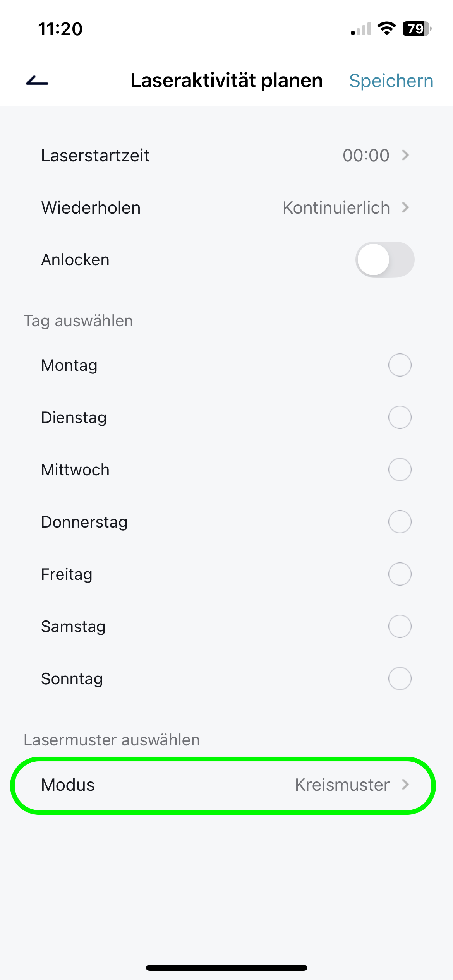Tap the 00:00 start time value
This screenshot has height=980, width=453.
(x=366, y=155)
